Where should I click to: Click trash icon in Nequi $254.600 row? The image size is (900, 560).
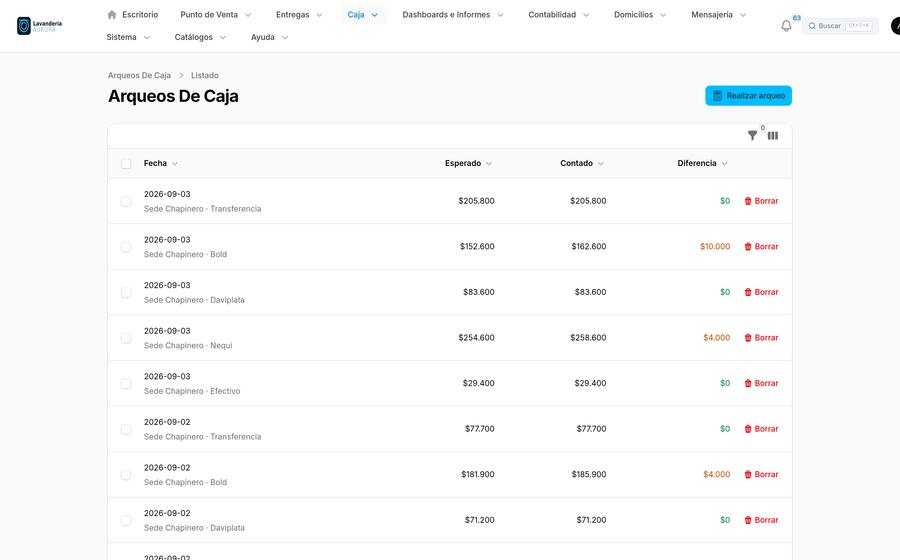coord(748,337)
